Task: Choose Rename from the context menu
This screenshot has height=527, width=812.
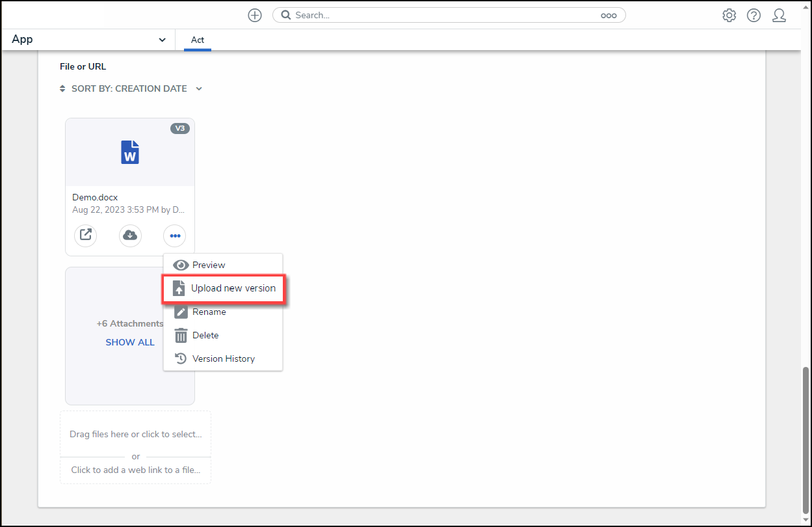Action: tap(223, 312)
